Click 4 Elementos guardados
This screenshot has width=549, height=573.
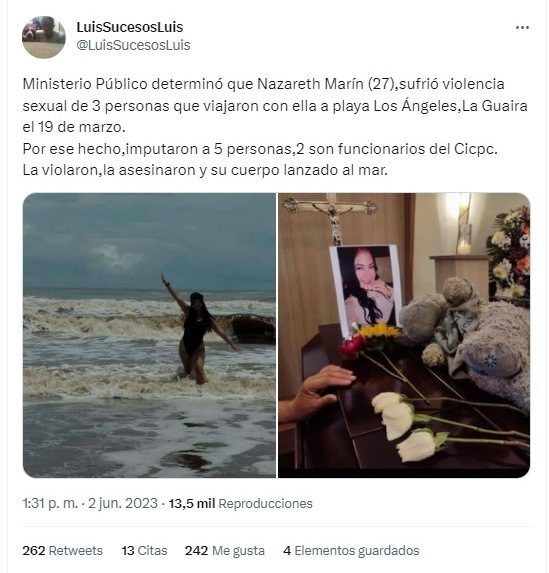pyautogui.click(x=351, y=550)
